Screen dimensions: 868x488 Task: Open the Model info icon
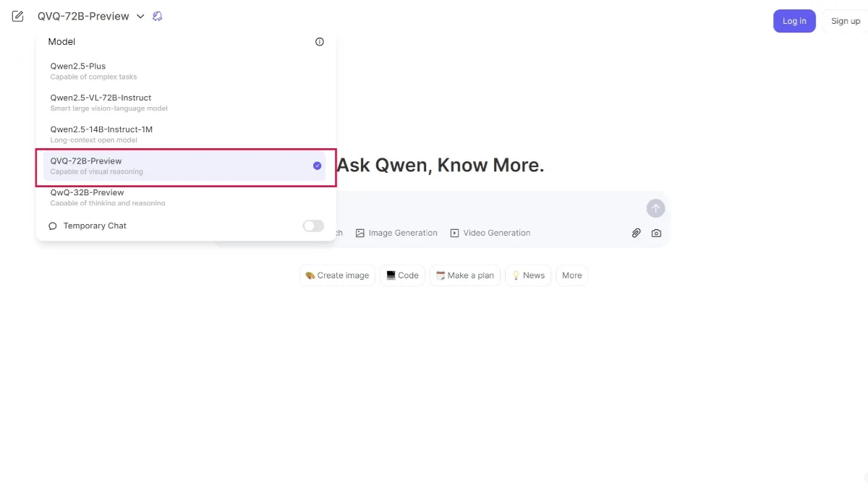point(320,42)
